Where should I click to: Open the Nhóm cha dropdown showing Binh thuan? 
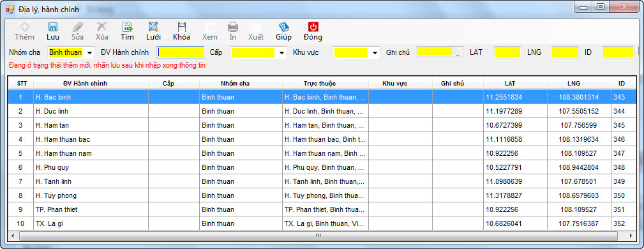89,52
